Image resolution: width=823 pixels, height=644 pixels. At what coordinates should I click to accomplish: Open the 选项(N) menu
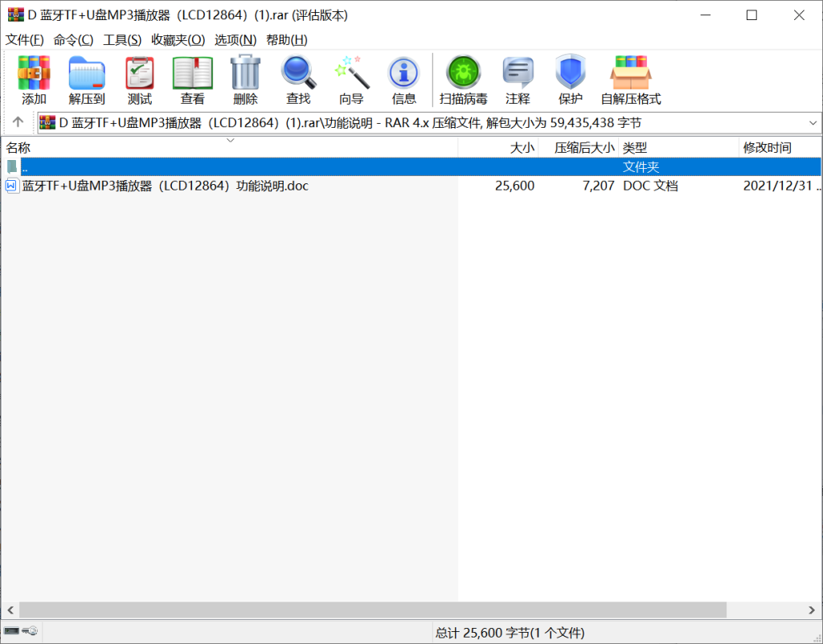coord(235,39)
